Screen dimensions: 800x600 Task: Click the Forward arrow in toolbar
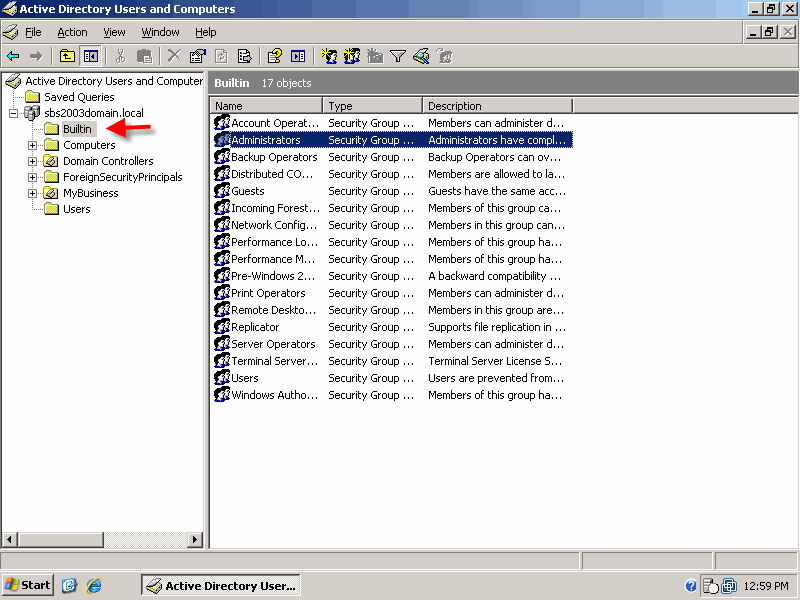(x=36, y=56)
